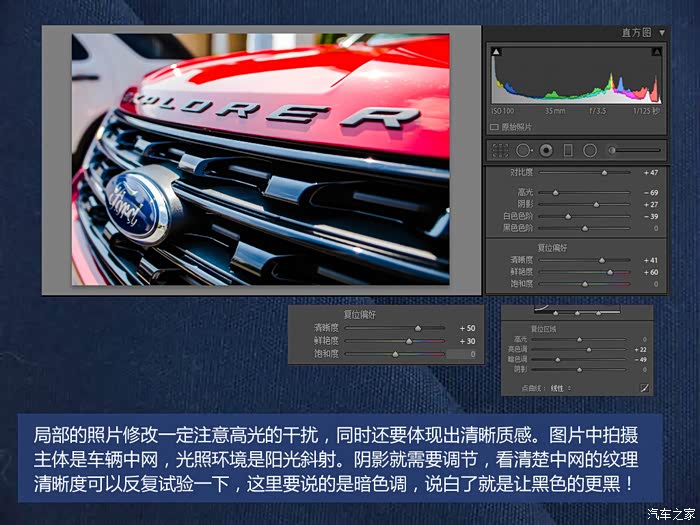Click the 亮色调 value +22
The width and height of the screenshot is (700, 525).
pos(640,350)
